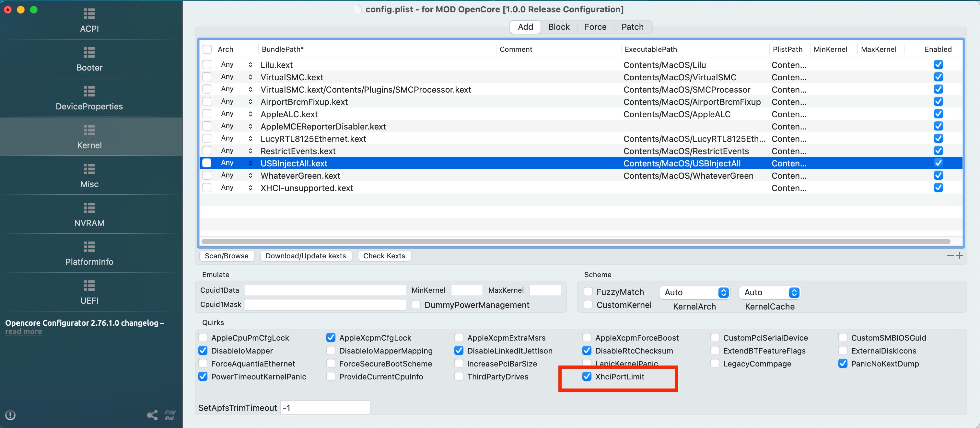Click the Opencore Configurator changelog link

coord(24,331)
